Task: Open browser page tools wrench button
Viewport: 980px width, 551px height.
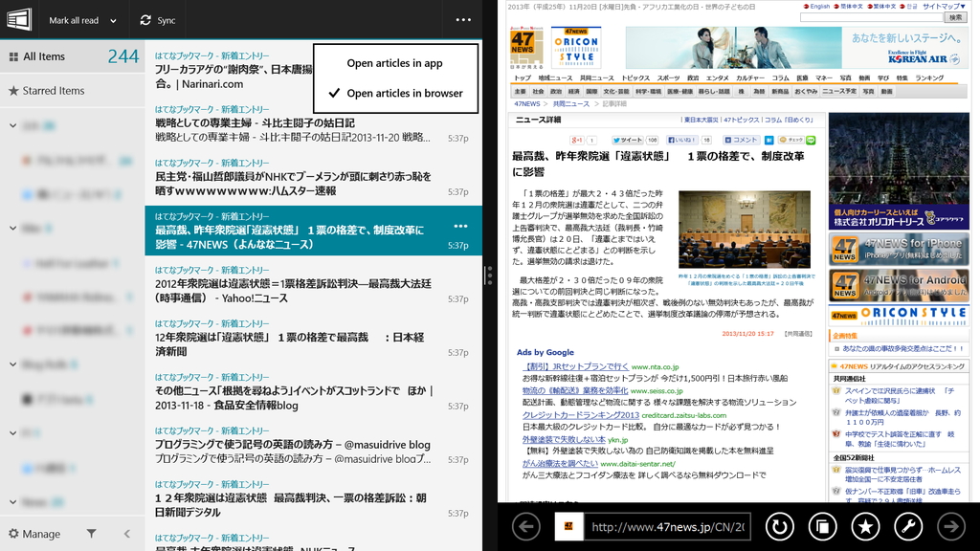Action: (x=908, y=527)
